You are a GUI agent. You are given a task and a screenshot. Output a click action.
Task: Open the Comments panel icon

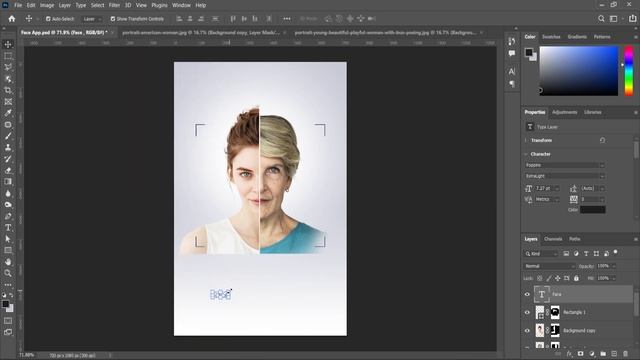click(x=512, y=53)
